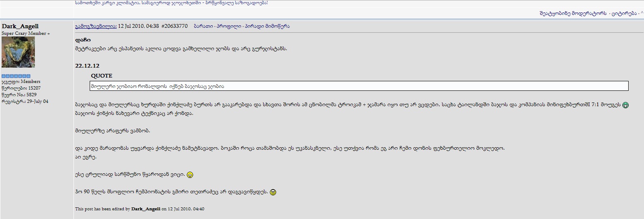Image resolution: width=644 pixels, height=219 pixels.
Task: Jump to top using the ^ link
Action: [642, 13]
